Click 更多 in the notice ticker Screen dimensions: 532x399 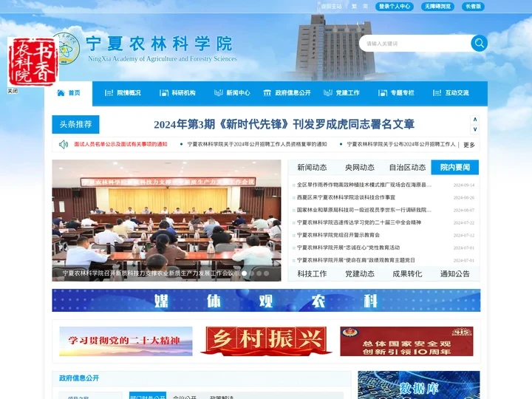469,145
